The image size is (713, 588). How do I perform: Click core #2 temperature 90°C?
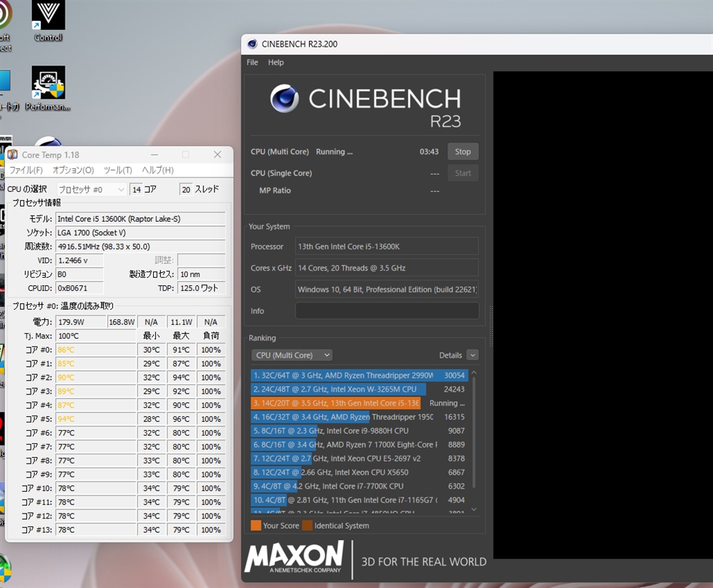[x=96, y=378]
